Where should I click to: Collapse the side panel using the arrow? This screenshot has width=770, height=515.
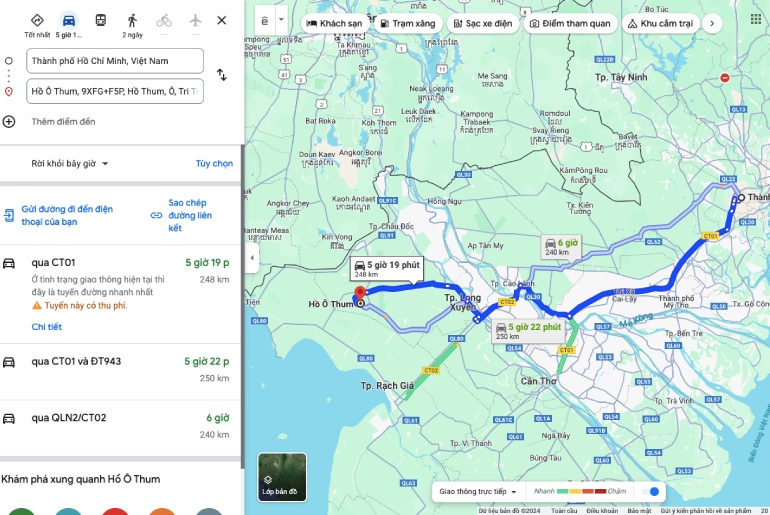pyautogui.click(x=251, y=258)
